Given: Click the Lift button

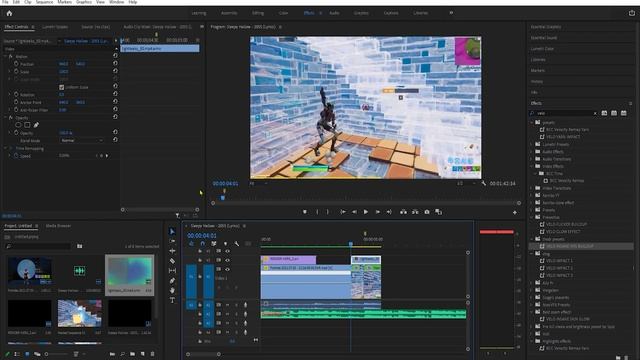Looking at the screenshot, I should 403,212.
